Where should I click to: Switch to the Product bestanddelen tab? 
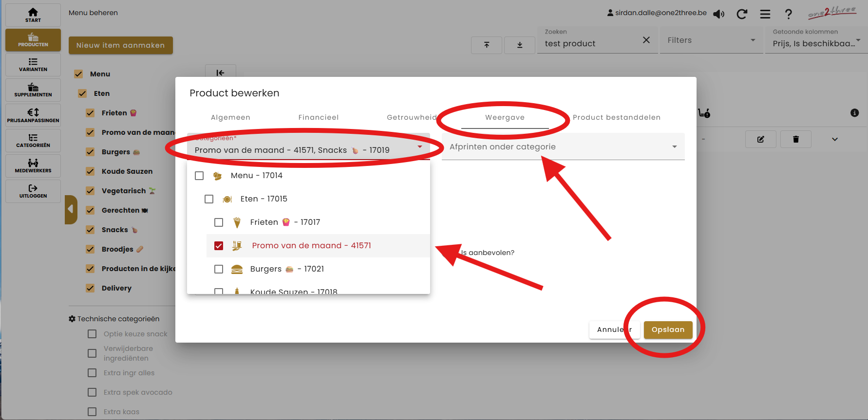click(x=616, y=117)
